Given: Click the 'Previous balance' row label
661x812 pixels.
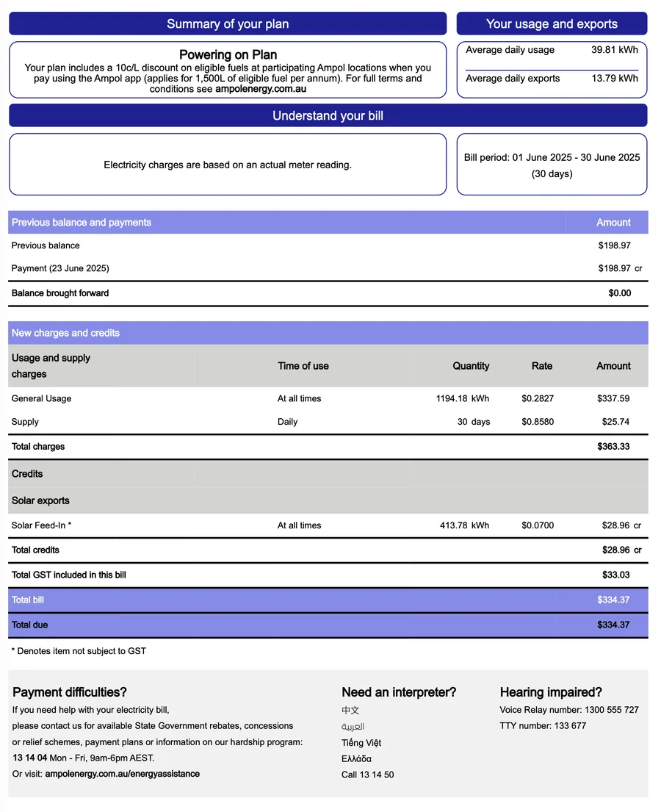Looking at the screenshot, I should [x=46, y=245].
